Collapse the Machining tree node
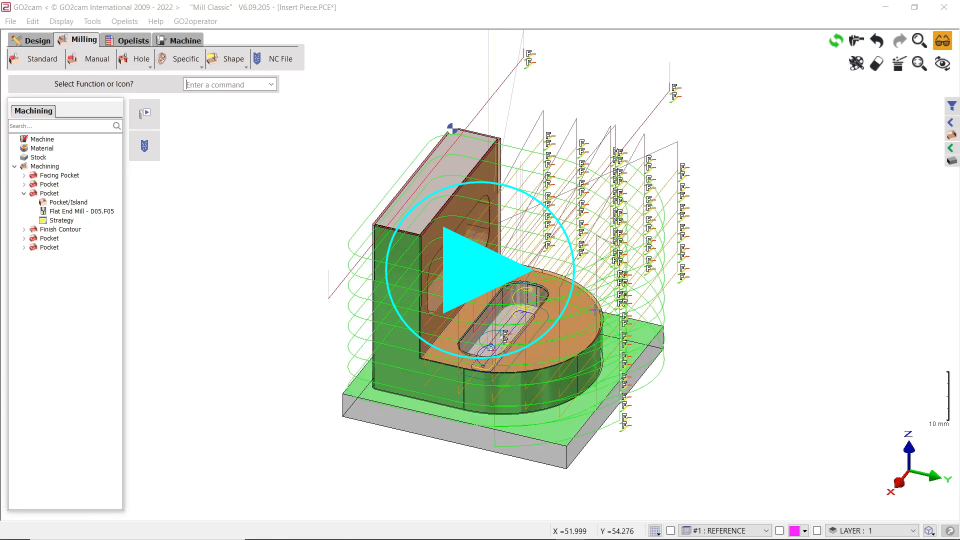 pyautogui.click(x=14, y=166)
